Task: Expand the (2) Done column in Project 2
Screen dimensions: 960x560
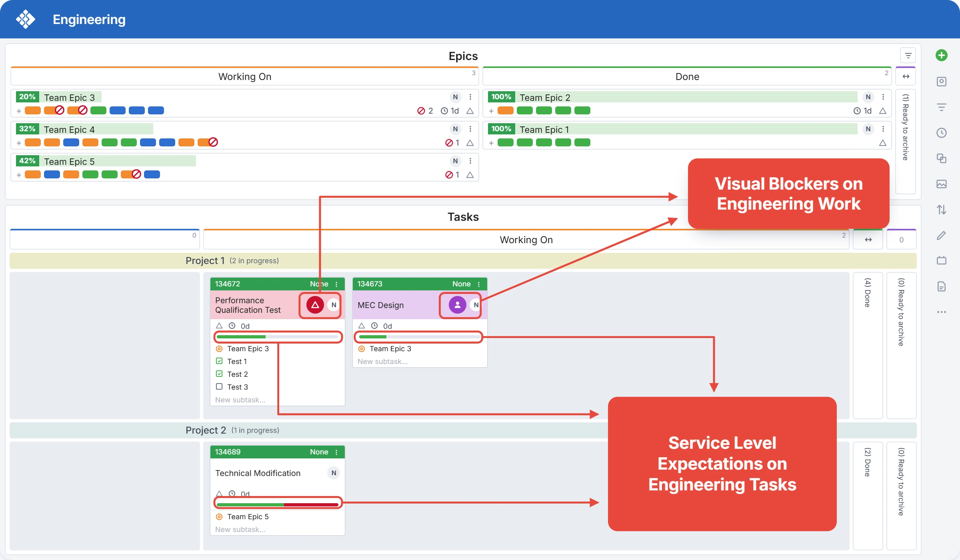Action: pyautogui.click(x=868, y=496)
